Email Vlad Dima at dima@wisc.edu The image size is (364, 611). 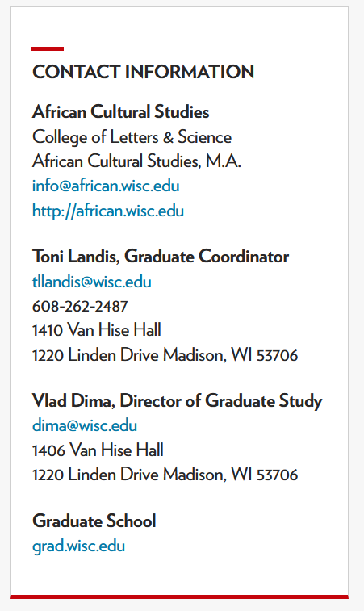point(85,425)
